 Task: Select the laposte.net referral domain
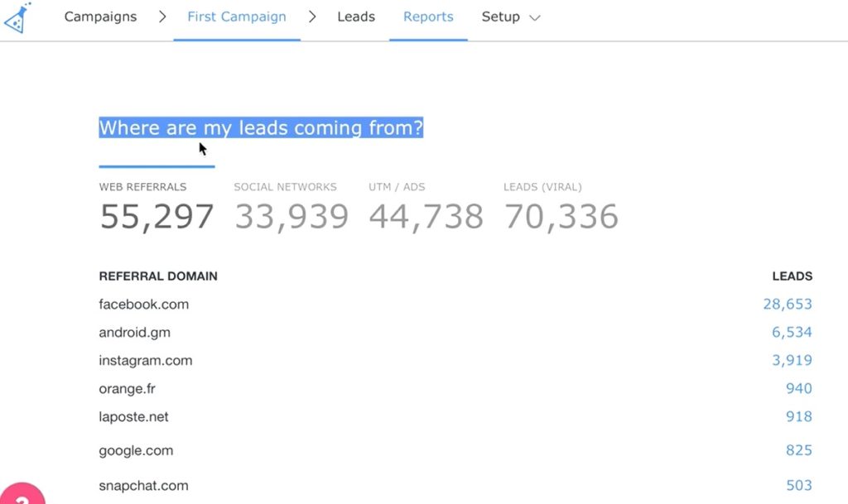pyautogui.click(x=133, y=416)
